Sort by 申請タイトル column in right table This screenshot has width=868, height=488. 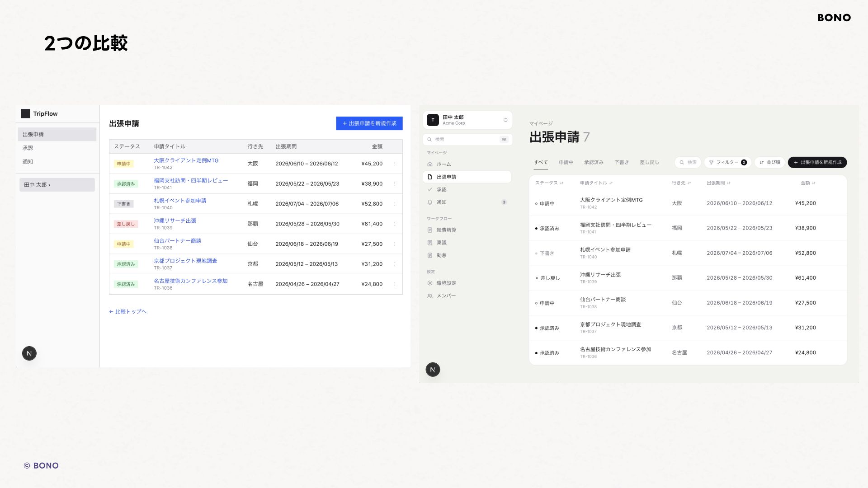pyautogui.click(x=596, y=183)
